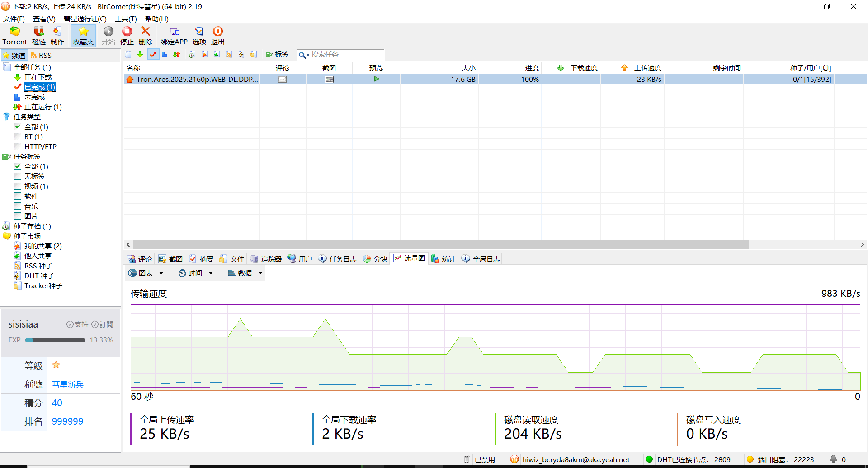Open the 工具(T) menu

[126, 19]
